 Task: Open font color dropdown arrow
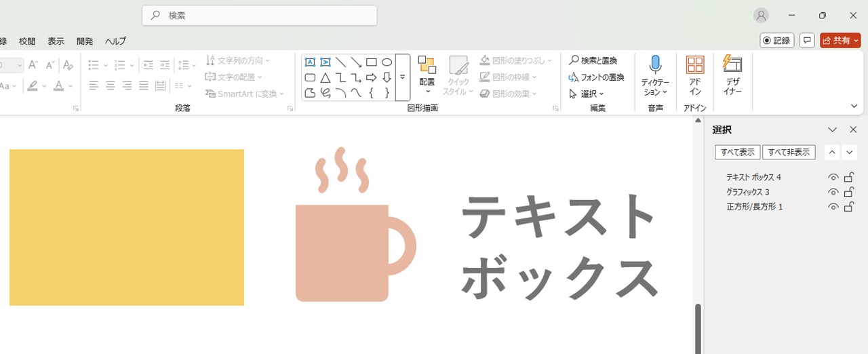[71, 86]
